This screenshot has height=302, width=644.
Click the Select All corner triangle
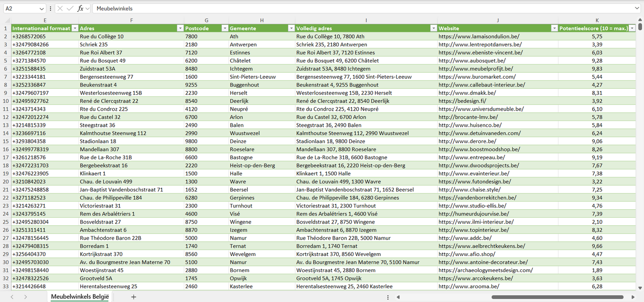tap(7, 21)
